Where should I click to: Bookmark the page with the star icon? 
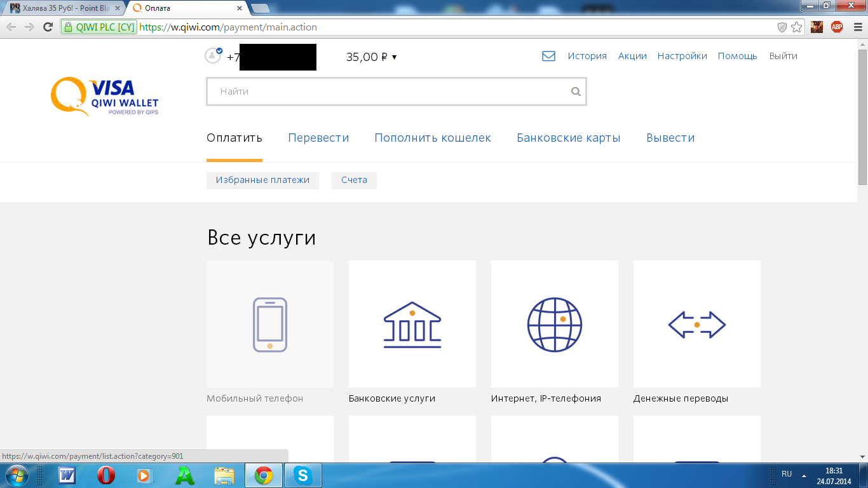coord(797,27)
